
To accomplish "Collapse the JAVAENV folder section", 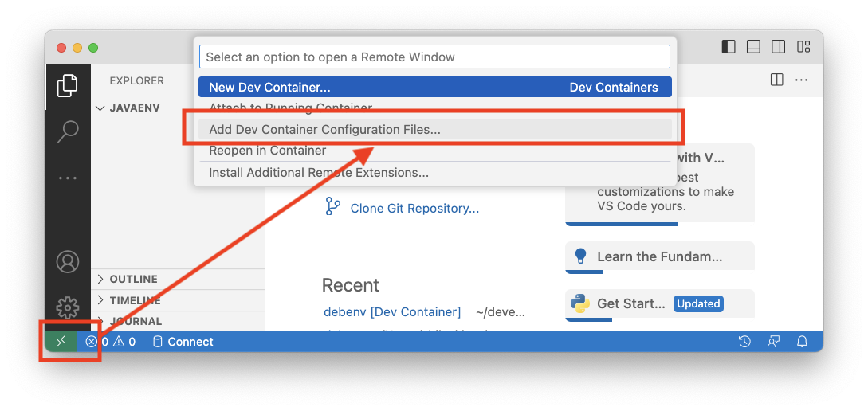I will point(128,108).
